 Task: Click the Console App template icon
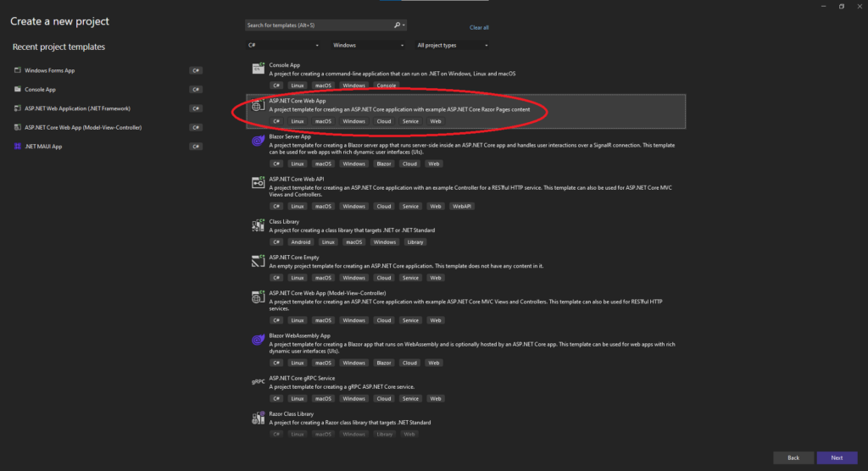pos(258,68)
